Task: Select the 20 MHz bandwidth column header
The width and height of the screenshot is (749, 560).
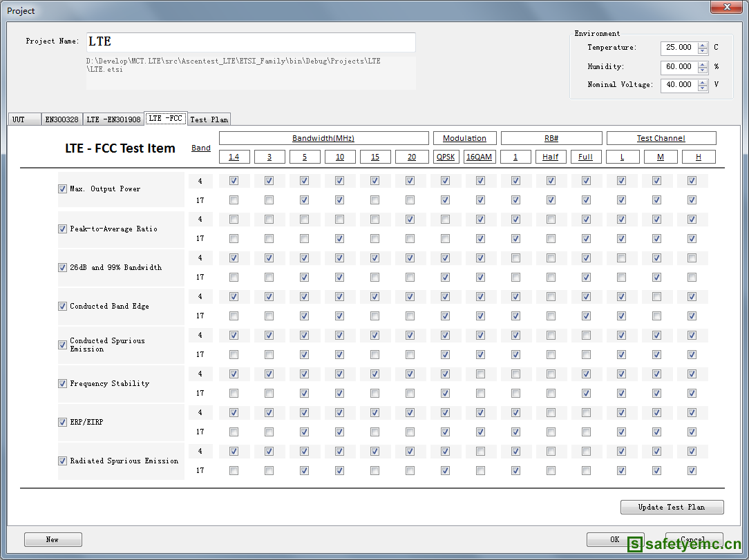Action: tap(412, 157)
